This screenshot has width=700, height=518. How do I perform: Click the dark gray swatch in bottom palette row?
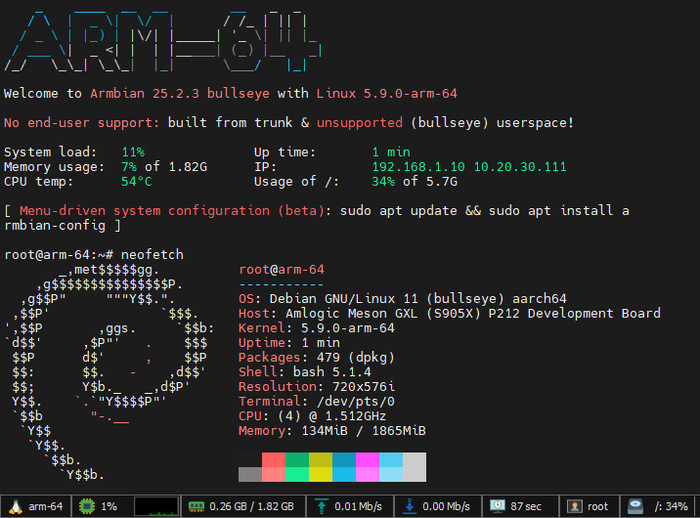point(250,474)
